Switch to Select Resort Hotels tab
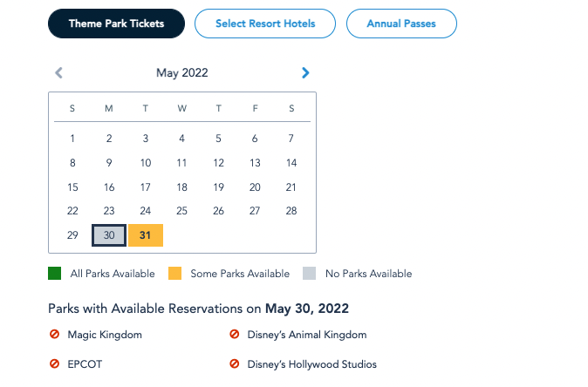This screenshot has height=387, width=588. (265, 24)
